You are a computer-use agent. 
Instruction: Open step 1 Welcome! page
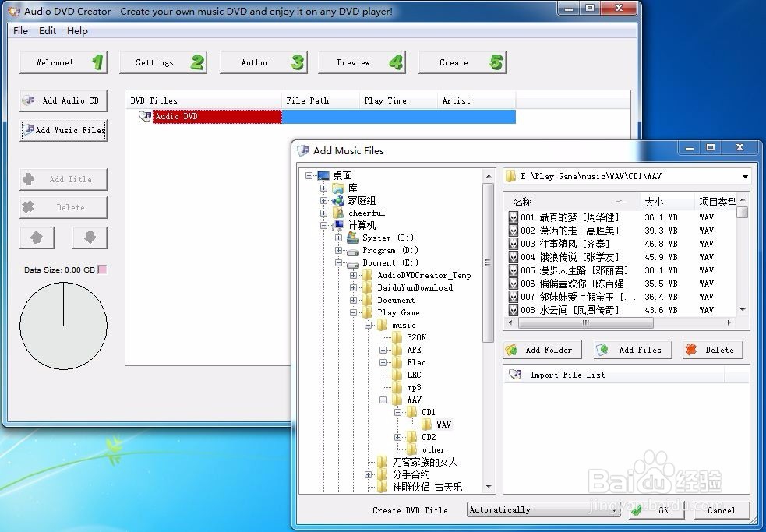[63, 62]
